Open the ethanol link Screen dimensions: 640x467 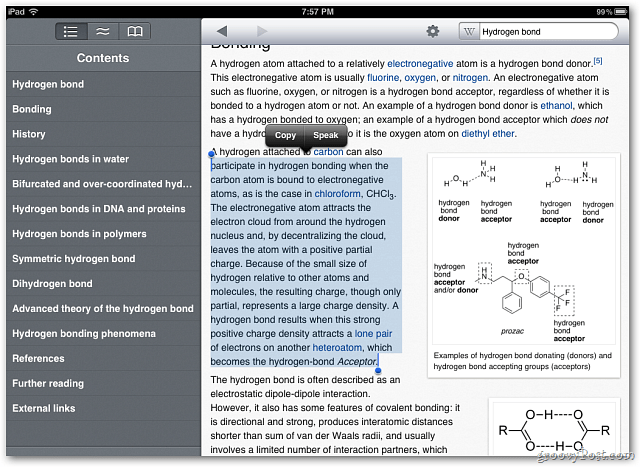(x=556, y=105)
